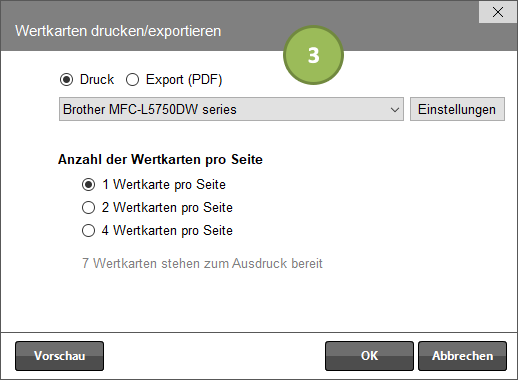
Task: Open the Brother MFC-L5750DW series printer combo box
Action: tap(231, 109)
